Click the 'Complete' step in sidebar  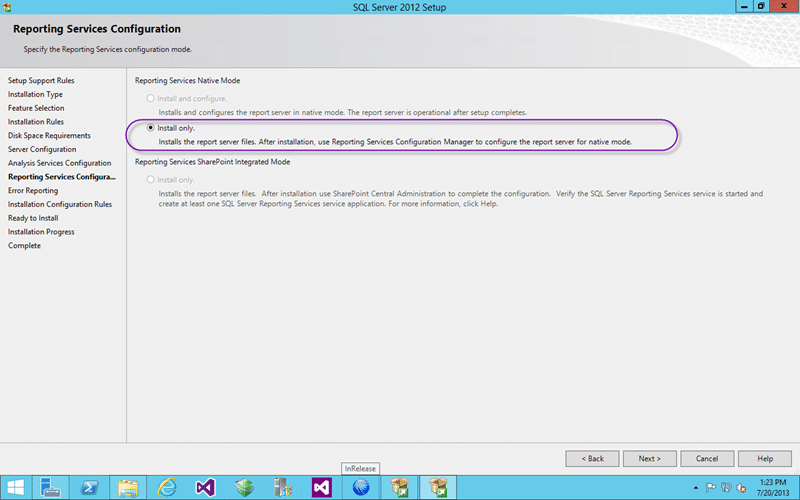click(24, 246)
